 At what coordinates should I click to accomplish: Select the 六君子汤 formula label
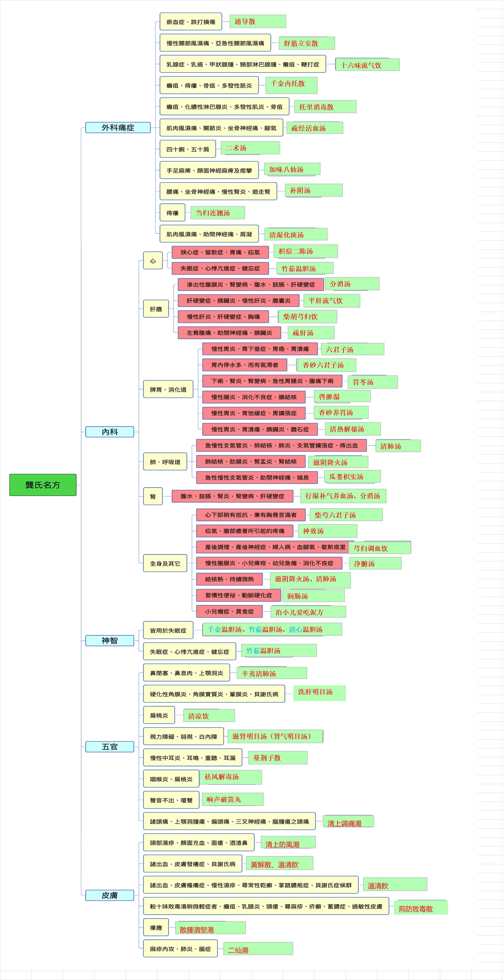[x=352, y=349]
